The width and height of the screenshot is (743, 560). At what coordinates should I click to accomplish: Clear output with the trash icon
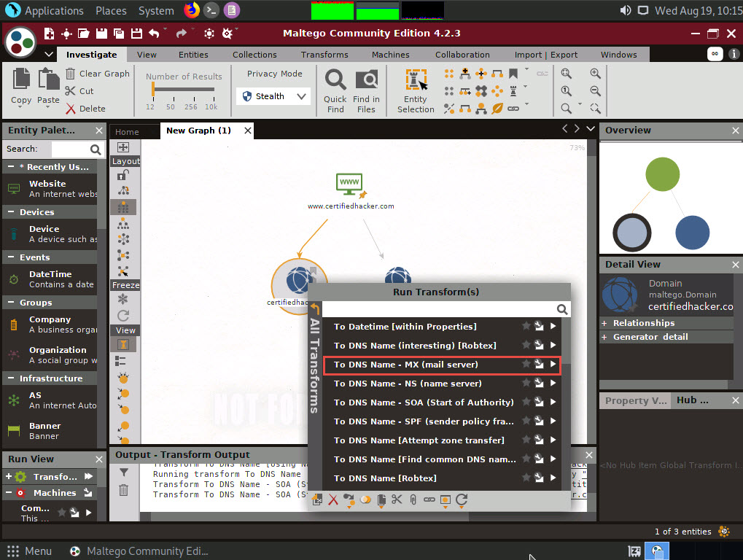click(x=124, y=490)
